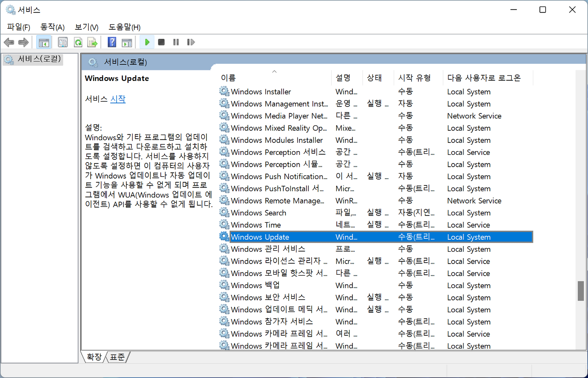Screen dimensions: 588x378
Task: Select the Windows Remote Manage... service name
Action: click(x=277, y=201)
